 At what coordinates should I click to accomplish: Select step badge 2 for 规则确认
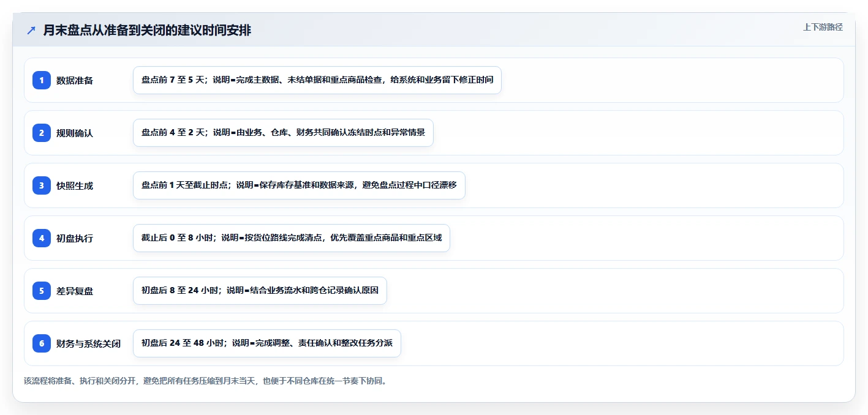click(42, 133)
